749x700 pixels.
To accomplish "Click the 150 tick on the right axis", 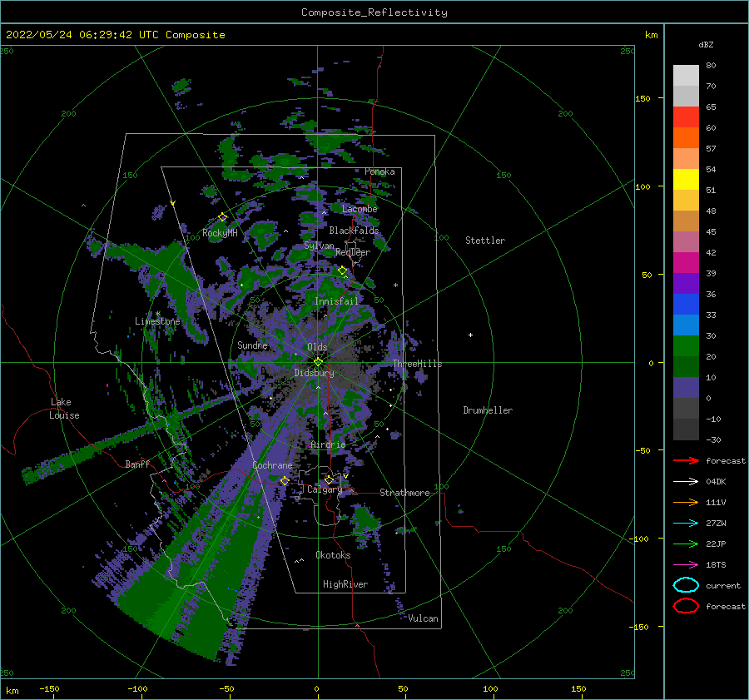I will point(643,98).
